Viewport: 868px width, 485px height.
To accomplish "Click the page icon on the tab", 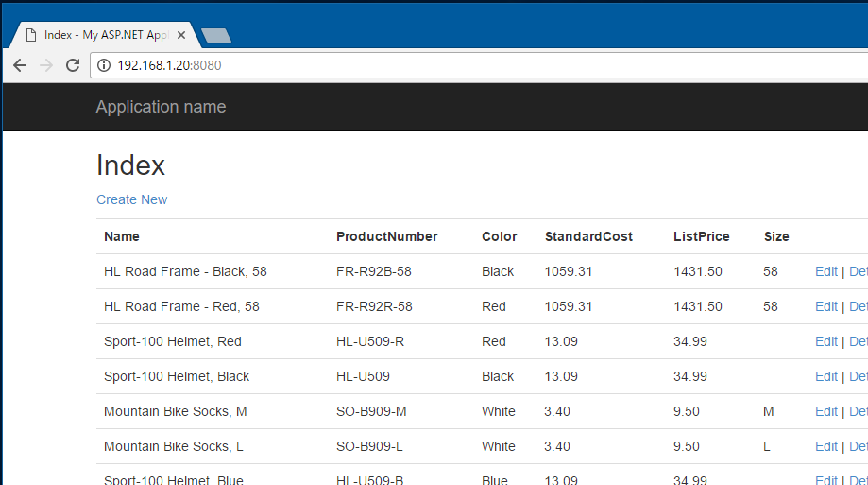I will pyautogui.click(x=31, y=35).
